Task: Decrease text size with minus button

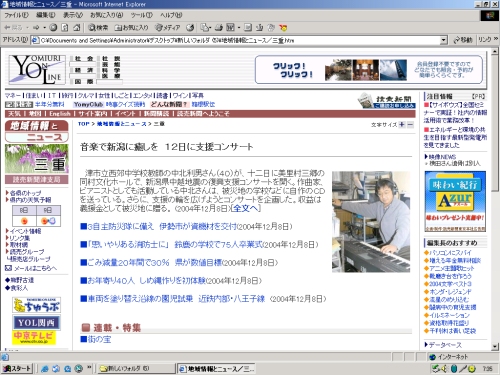Action: coord(410,125)
